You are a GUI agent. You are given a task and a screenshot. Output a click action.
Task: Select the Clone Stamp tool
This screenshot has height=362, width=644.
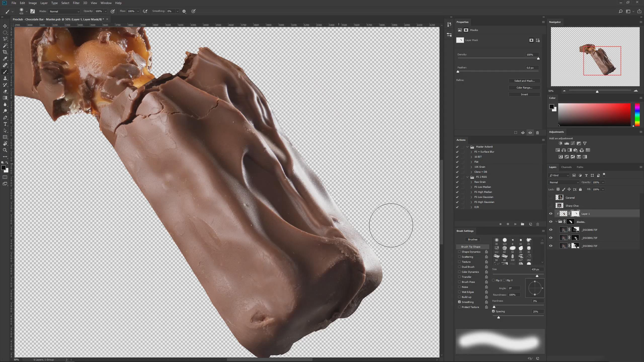[5, 78]
